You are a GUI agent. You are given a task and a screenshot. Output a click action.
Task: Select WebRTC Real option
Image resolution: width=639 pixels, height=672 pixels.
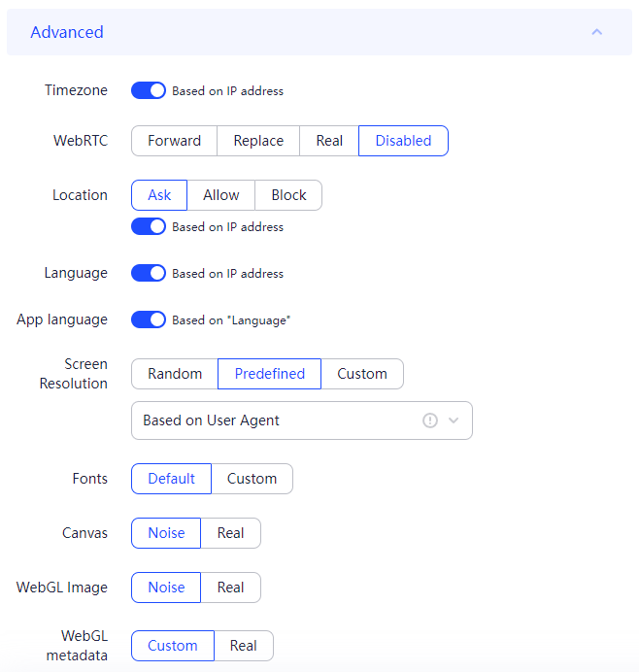point(329,141)
